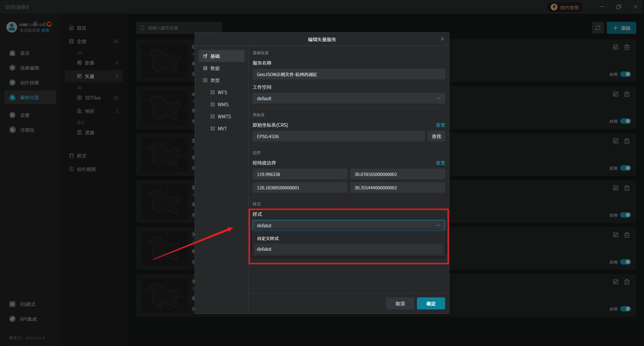This screenshot has width=644, height=346.
Task: Click the service name input field
Action: (348, 74)
